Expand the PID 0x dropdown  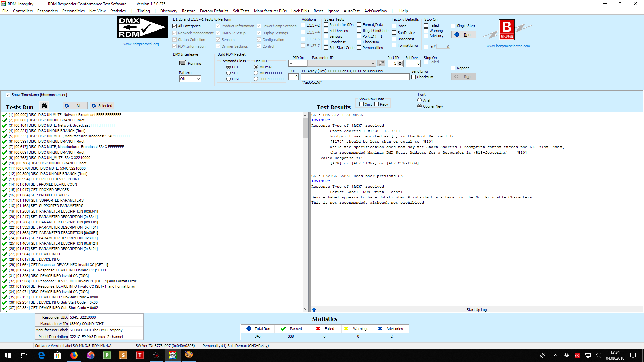291,63
